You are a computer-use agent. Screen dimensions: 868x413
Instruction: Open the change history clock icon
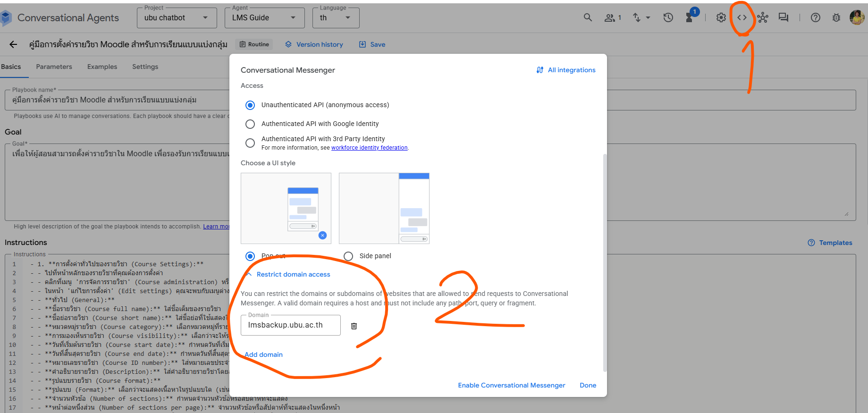668,17
